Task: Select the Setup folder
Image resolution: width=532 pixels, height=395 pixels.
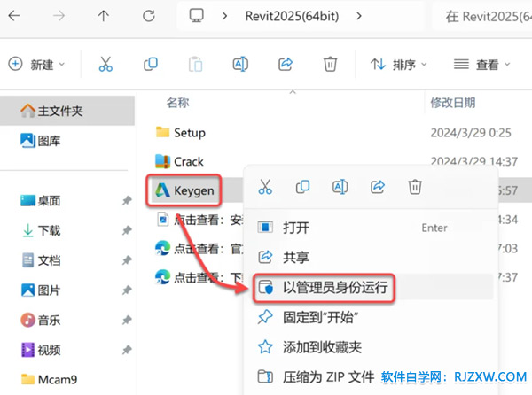Action: point(181,133)
